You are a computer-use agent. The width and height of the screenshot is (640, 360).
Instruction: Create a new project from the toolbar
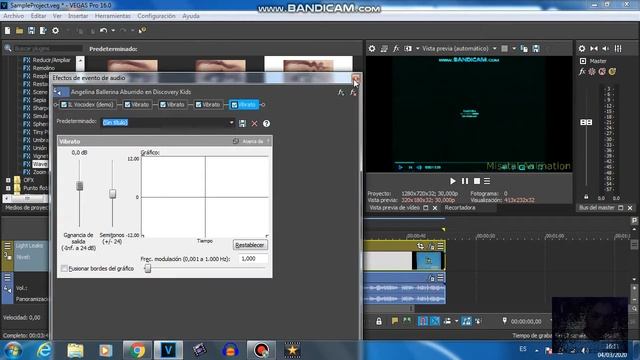[x=7, y=31]
